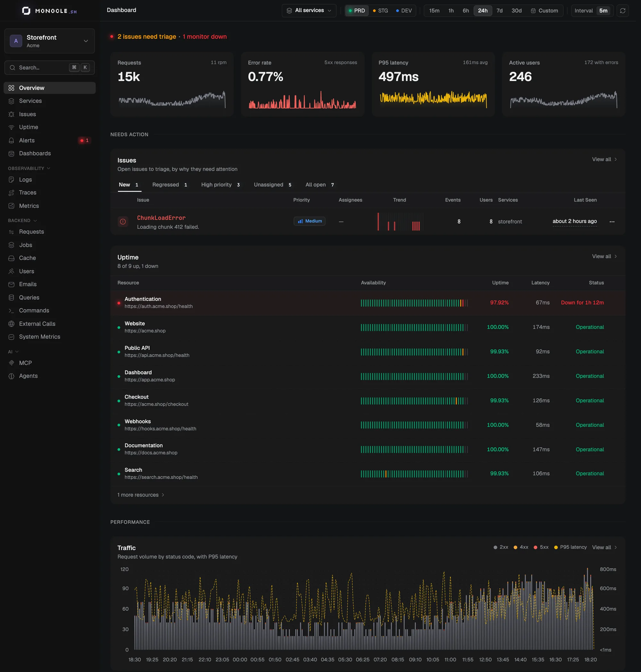Switch to the Unassigned issues tab
This screenshot has height=672, width=641.
click(x=273, y=185)
